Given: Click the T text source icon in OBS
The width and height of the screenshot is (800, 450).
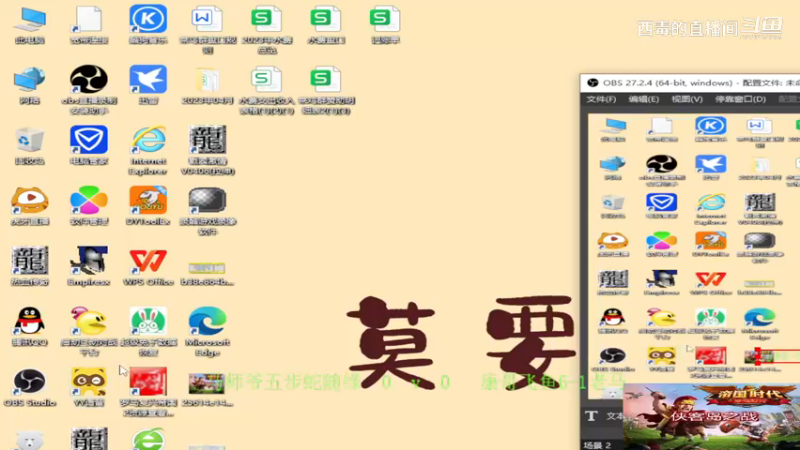Looking at the screenshot, I should pos(591,416).
